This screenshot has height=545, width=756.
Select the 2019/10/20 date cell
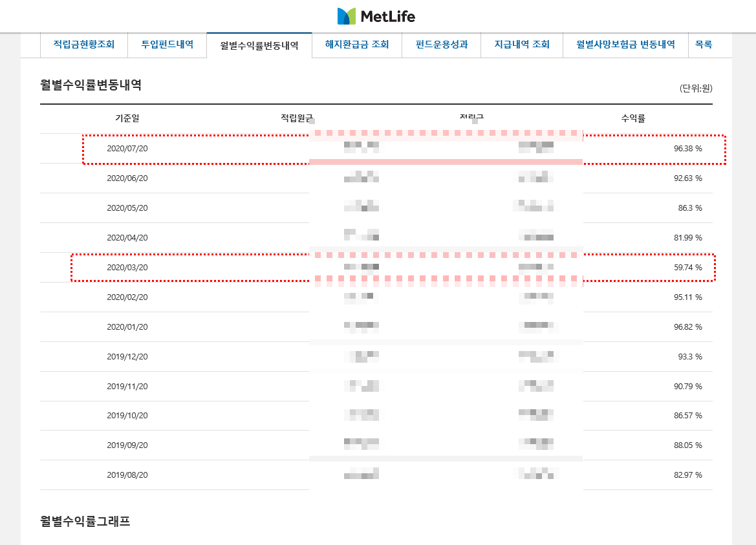coord(127,416)
